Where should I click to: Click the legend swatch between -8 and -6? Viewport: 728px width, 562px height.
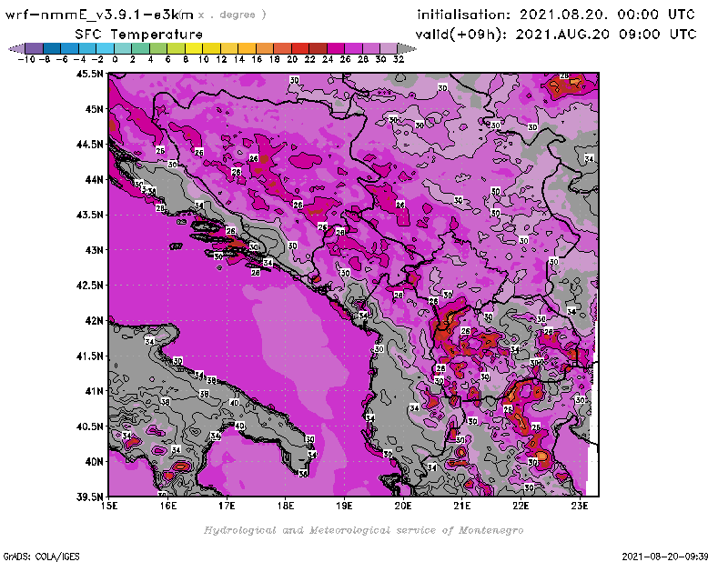pyautogui.click(x=52, y=48)
